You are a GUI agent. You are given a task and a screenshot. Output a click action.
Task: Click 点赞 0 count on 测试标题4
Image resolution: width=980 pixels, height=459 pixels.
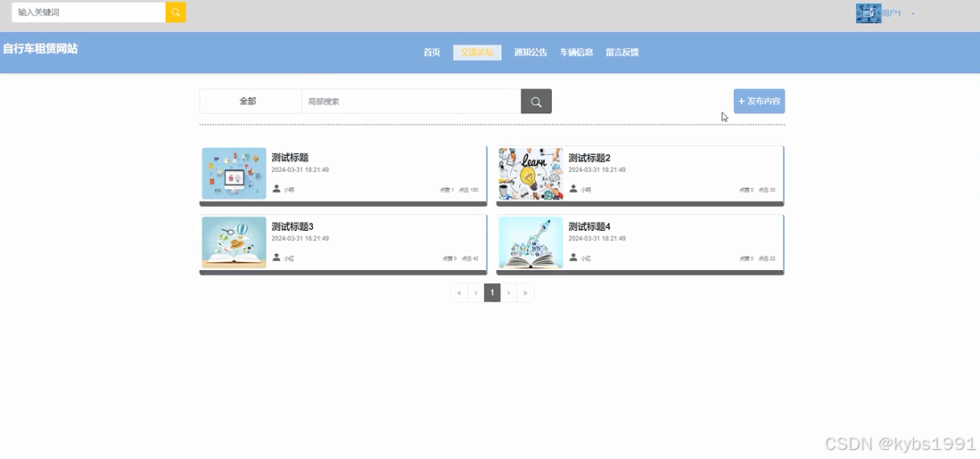click(746, 258)
